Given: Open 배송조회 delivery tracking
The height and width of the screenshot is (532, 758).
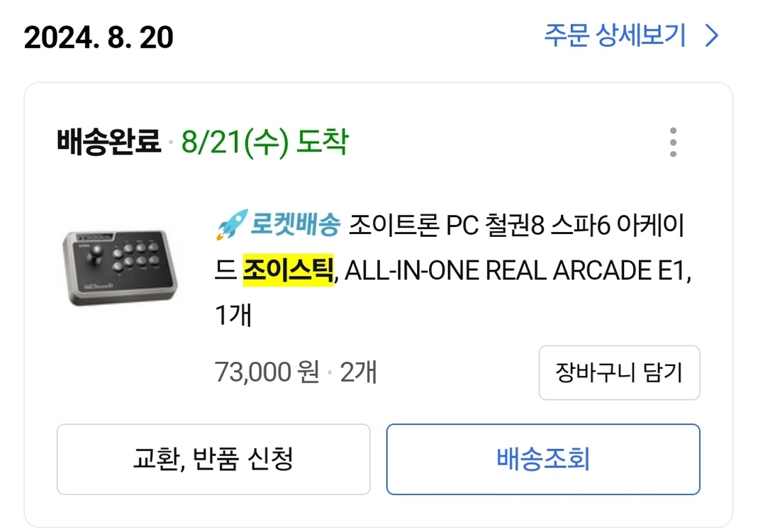Looking at the screenshot, I should click(x=543, y=459).
